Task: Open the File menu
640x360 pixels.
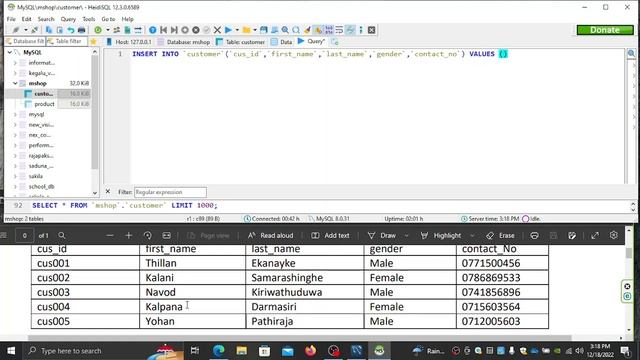Action: (x=11, y=19)
